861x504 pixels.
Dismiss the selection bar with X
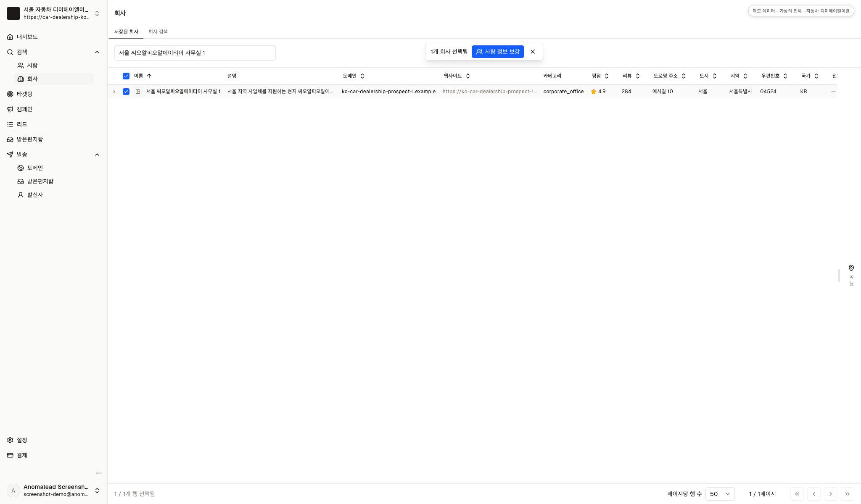pos(533,52)
